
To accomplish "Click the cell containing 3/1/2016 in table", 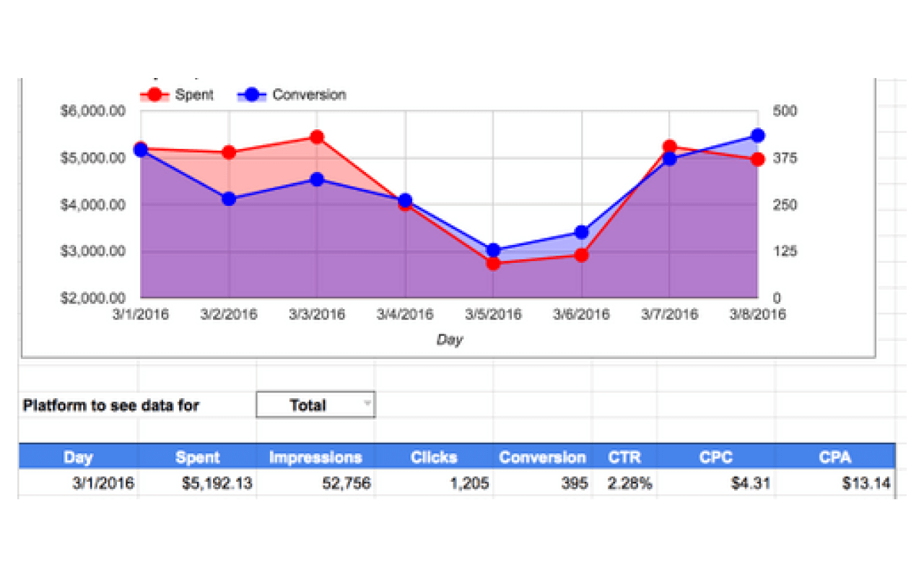I will (x=78, y=483).
